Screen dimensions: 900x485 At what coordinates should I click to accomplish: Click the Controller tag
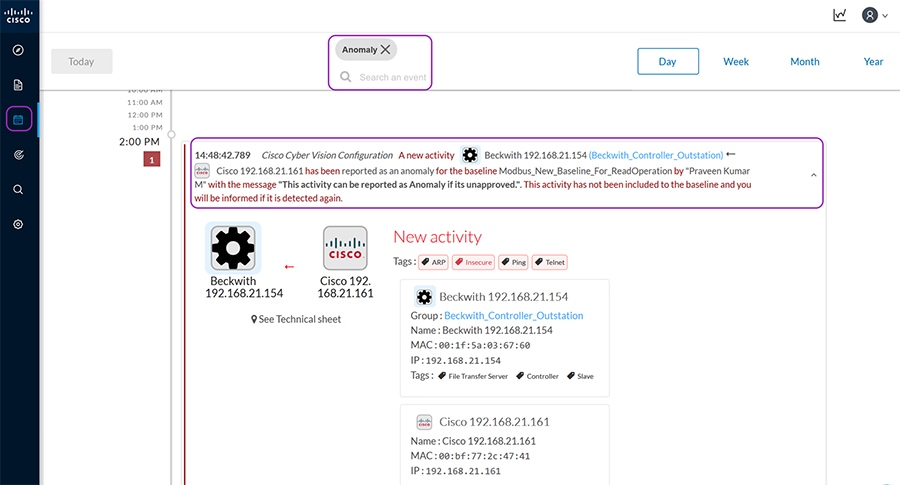pyautogui.click(x=537, y=376)
